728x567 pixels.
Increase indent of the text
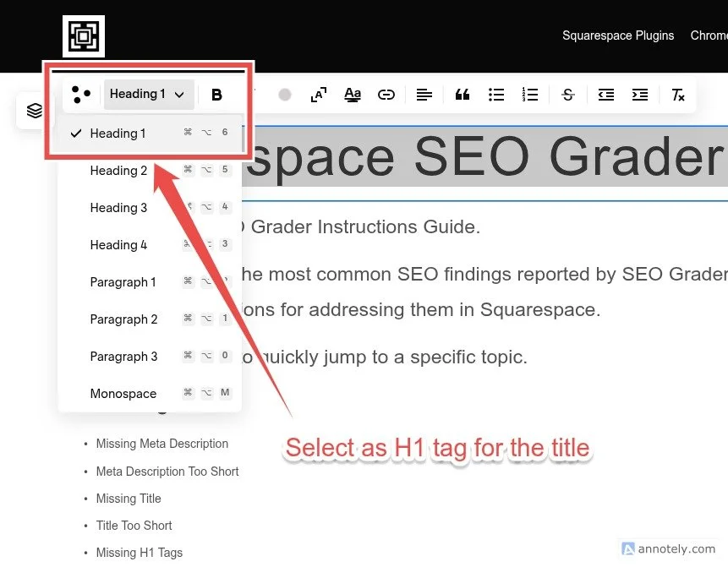tap(640, 95)
